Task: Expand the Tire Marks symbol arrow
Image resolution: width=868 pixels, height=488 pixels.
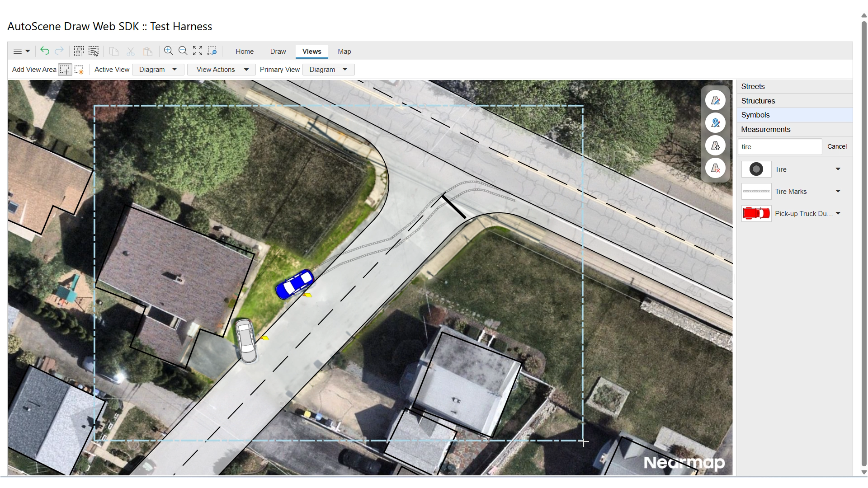Action: (x=838, y=191)
